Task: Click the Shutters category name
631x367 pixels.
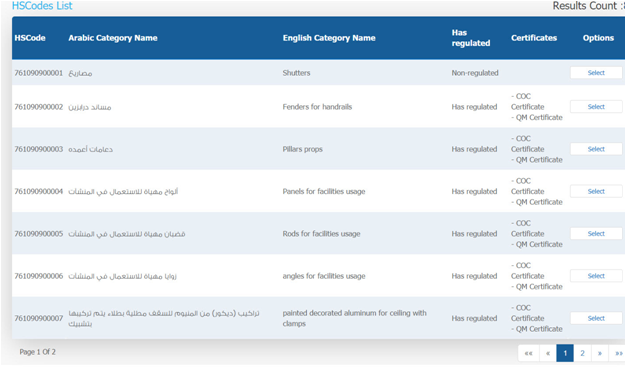Action: point(296,73)
